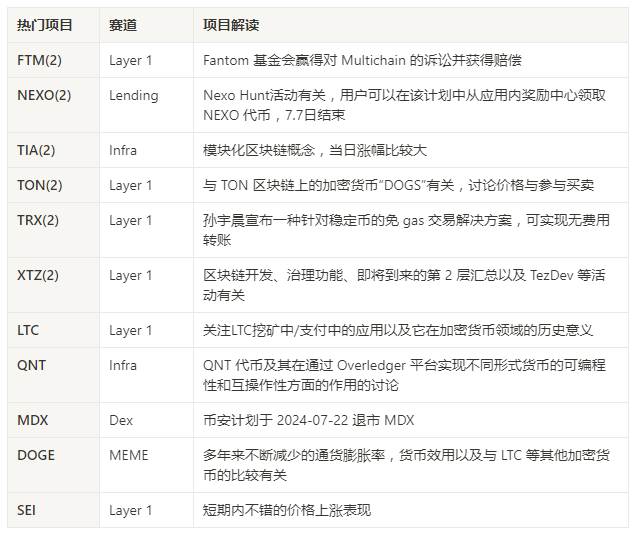Click the 热门项目 column header
636x534 pixels.
click(46, 25)
